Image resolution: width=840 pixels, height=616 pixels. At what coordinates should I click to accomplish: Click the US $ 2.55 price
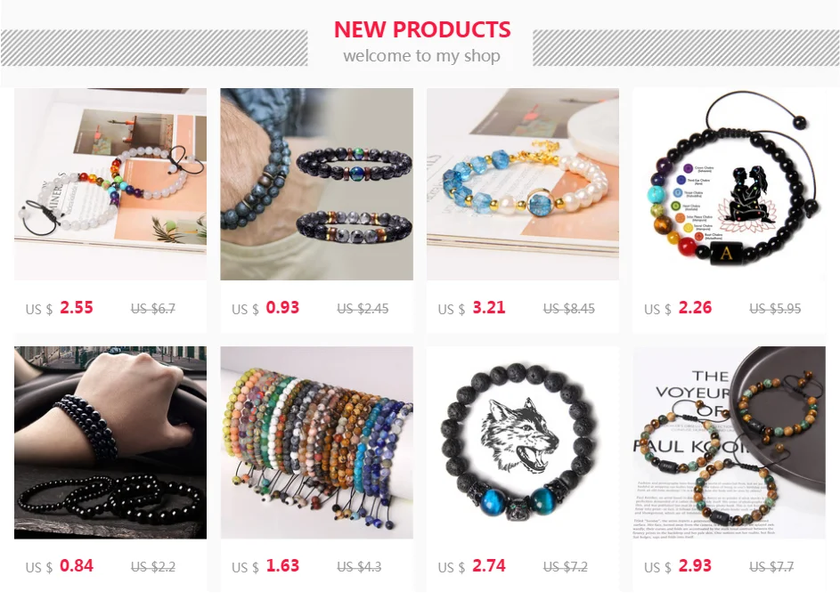[60, 308]
